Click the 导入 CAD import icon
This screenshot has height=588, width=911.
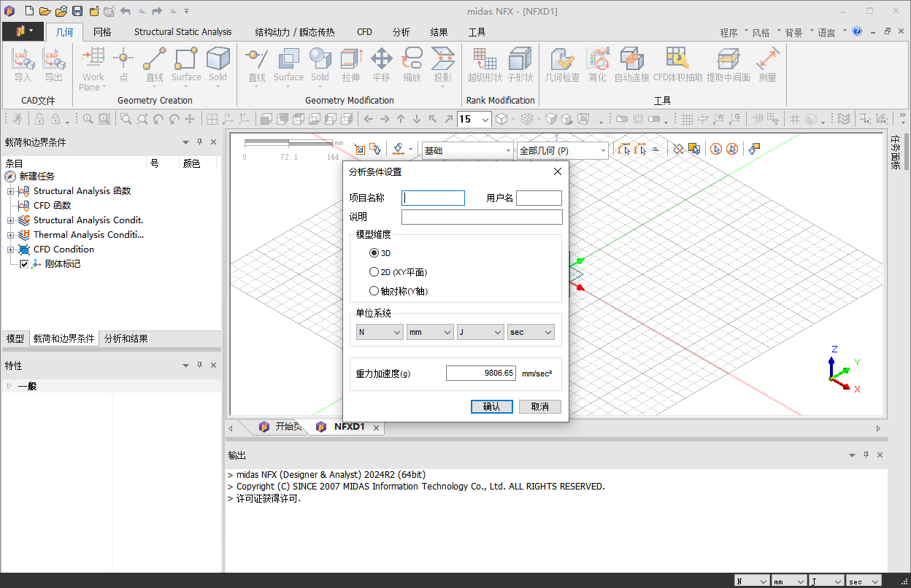pyautogui.click(x=23, y=65)
